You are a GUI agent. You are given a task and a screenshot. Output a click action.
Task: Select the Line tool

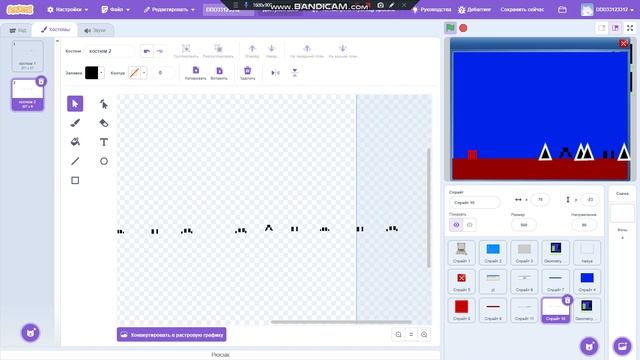click(75, 161)
